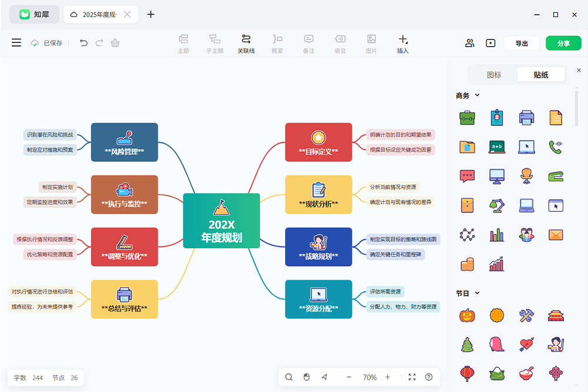Open the help question mark icon
The width and height of the screenshot is (588, 392).
pyautogui.click(x=429, y=377)
